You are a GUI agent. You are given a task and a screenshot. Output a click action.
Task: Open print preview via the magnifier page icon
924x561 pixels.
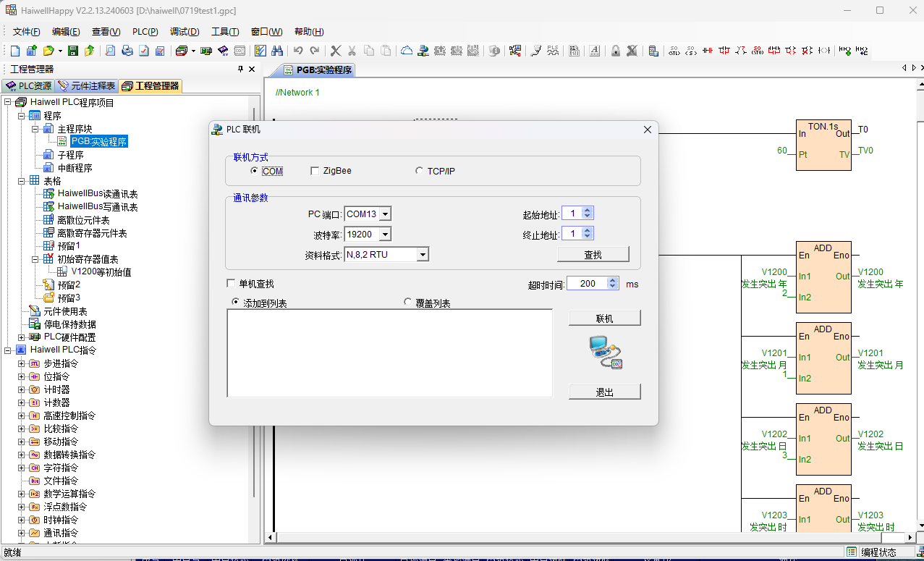110,51
